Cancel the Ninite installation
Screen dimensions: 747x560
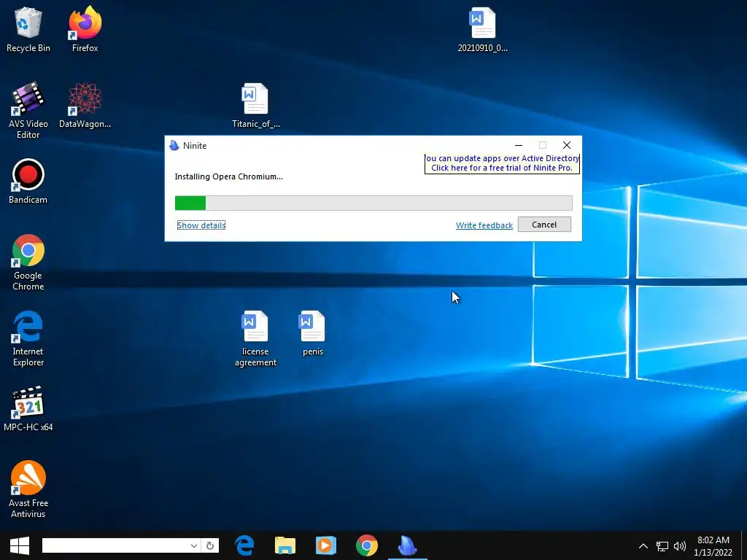(x=544, y=225)
